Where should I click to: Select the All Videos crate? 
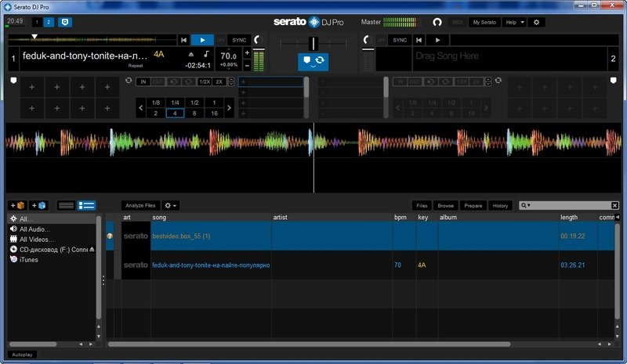(36, 239)
